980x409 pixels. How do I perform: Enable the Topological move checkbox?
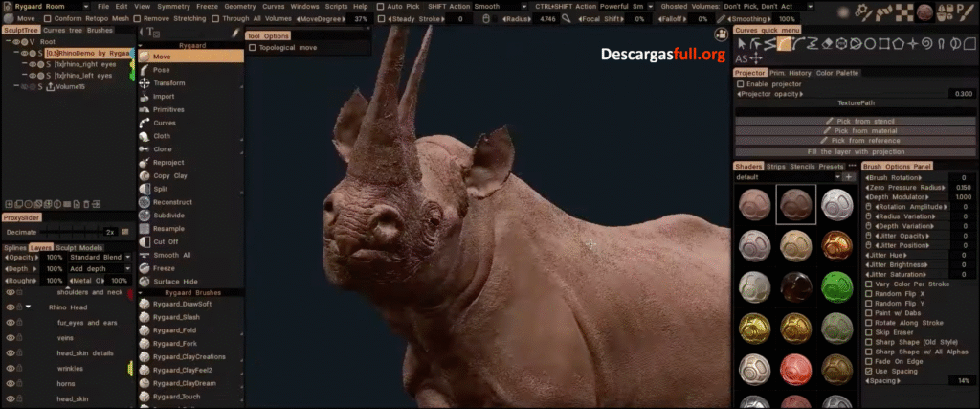[253, 47]
